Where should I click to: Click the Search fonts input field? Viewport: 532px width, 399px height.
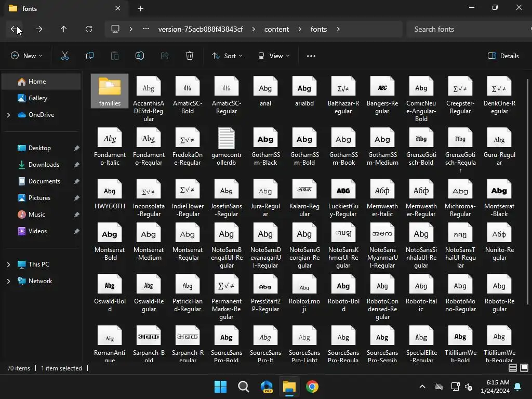click(469, 29)
